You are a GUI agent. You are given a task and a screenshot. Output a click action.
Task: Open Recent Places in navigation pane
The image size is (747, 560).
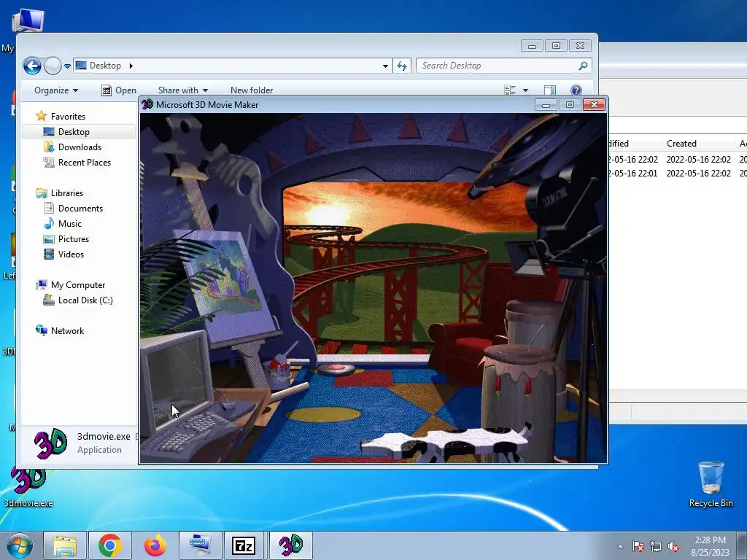click(x=85, y=162)
